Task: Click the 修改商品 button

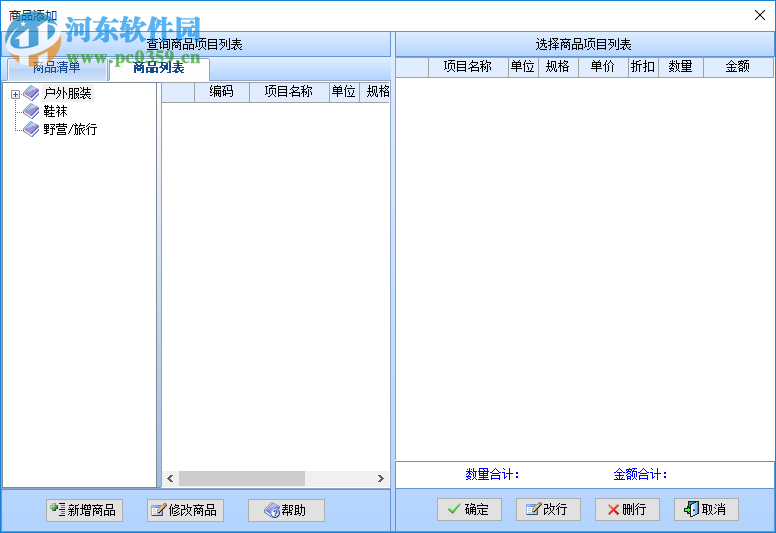Action: (x=185, y=510)
